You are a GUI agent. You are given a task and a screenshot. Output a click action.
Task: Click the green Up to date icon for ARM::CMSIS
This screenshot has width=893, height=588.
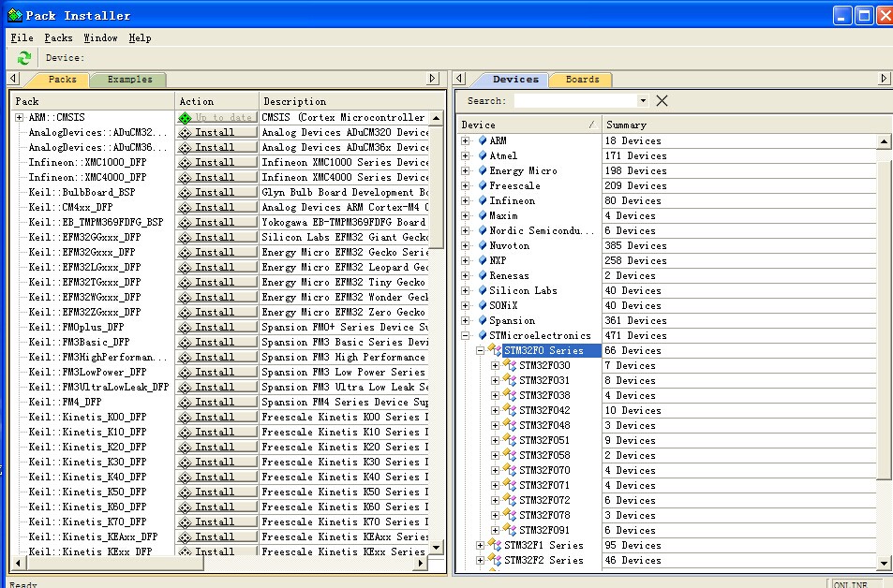point(186,117)
